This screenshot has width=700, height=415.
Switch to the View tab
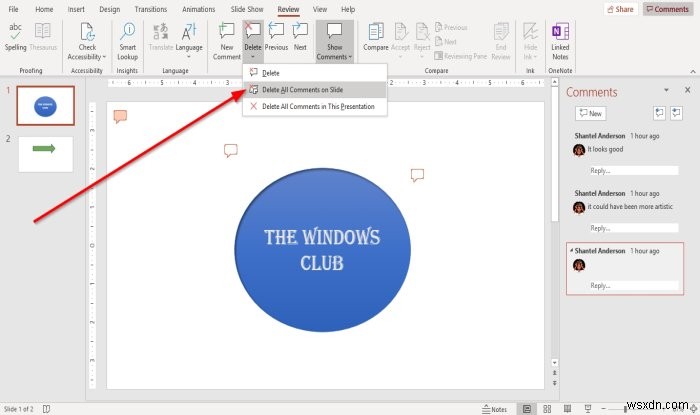click(320, 9)
